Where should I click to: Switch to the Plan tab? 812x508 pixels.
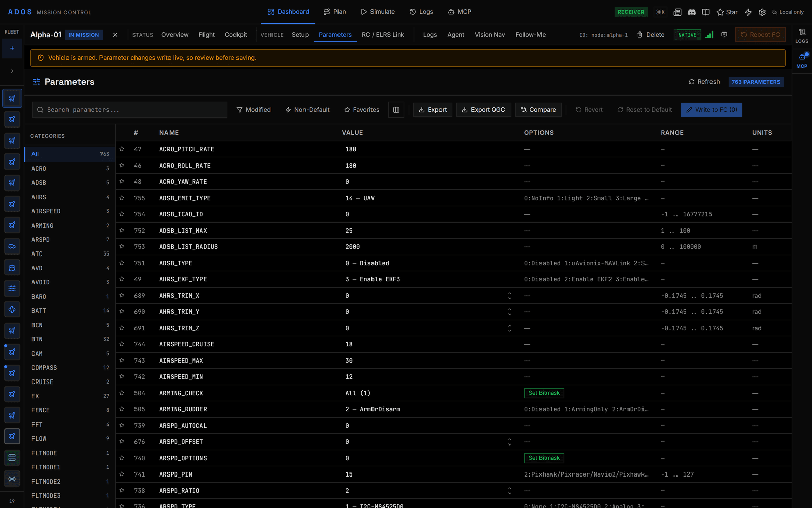(x=335, y=12)
